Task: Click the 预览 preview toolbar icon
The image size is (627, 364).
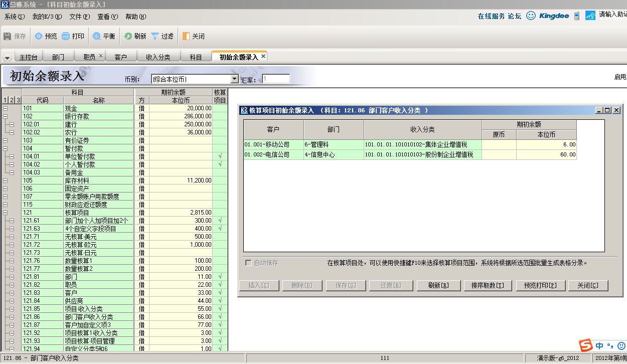Action: [39, 36]
